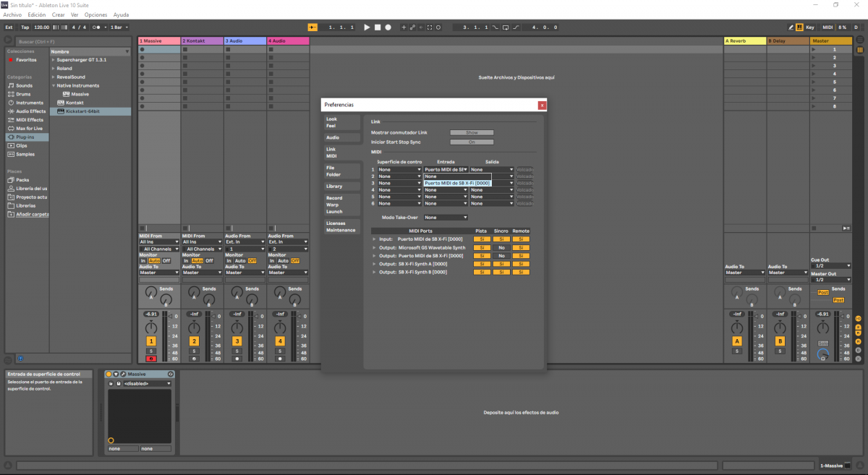
Task: Toggle track 1 Massive activator button
Action: click(151, 341)
